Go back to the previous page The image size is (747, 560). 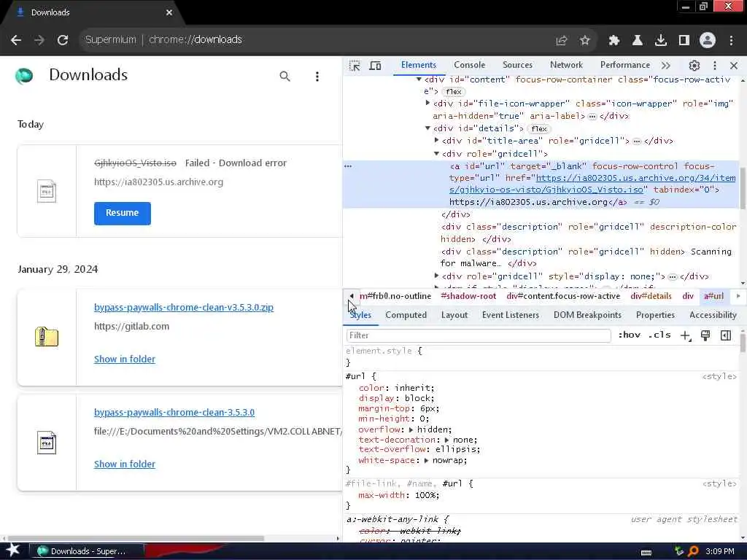coord(16,40)
